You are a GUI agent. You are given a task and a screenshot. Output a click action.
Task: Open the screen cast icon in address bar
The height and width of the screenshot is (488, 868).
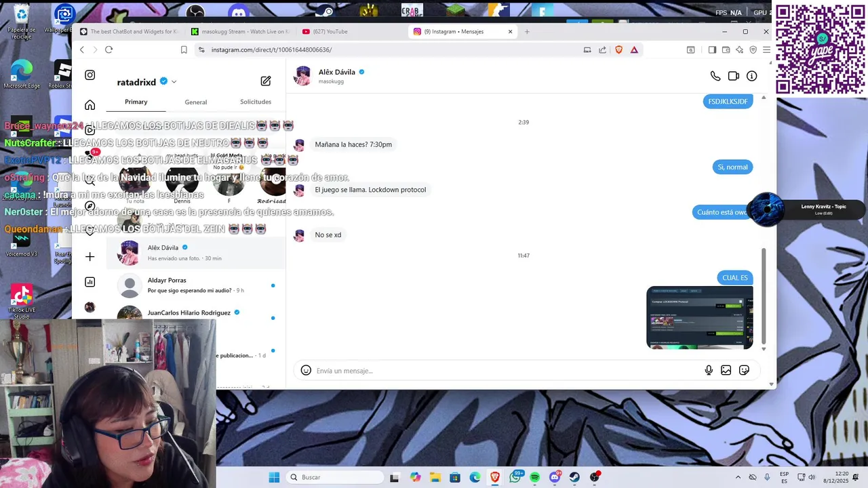[587, 49]
